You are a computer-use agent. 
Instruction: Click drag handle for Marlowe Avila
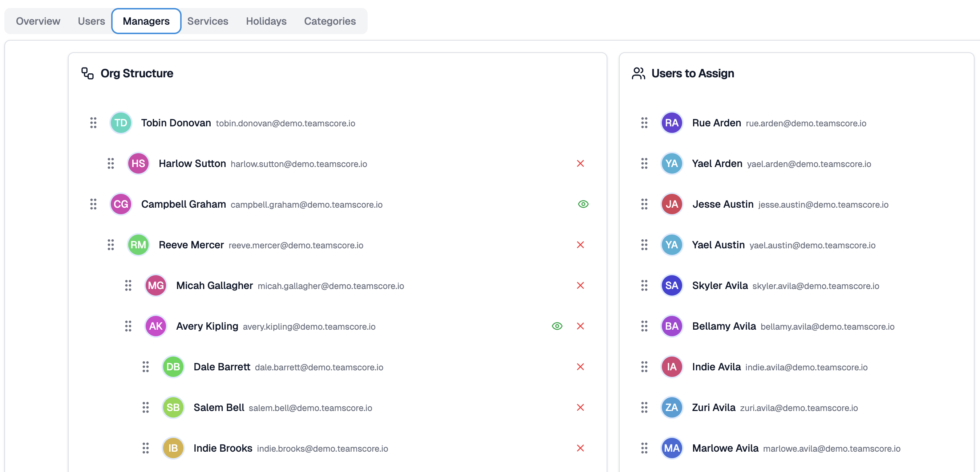[644, 448]
